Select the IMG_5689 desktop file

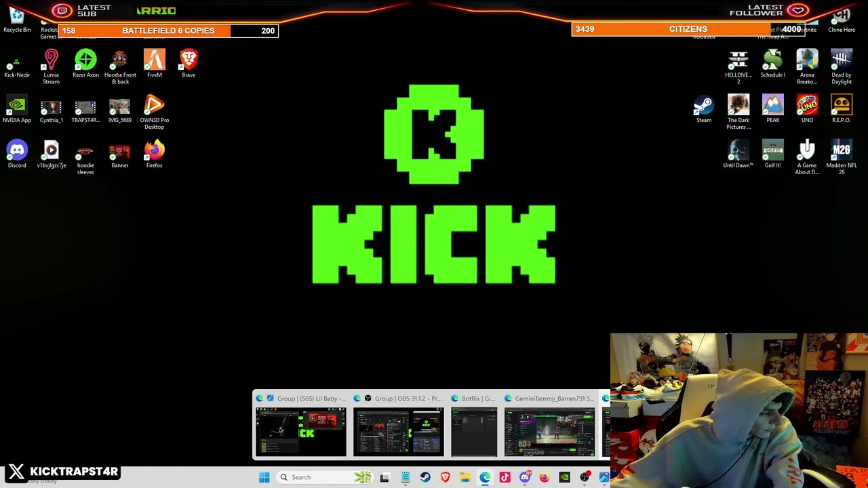click(x=120, y=110)
